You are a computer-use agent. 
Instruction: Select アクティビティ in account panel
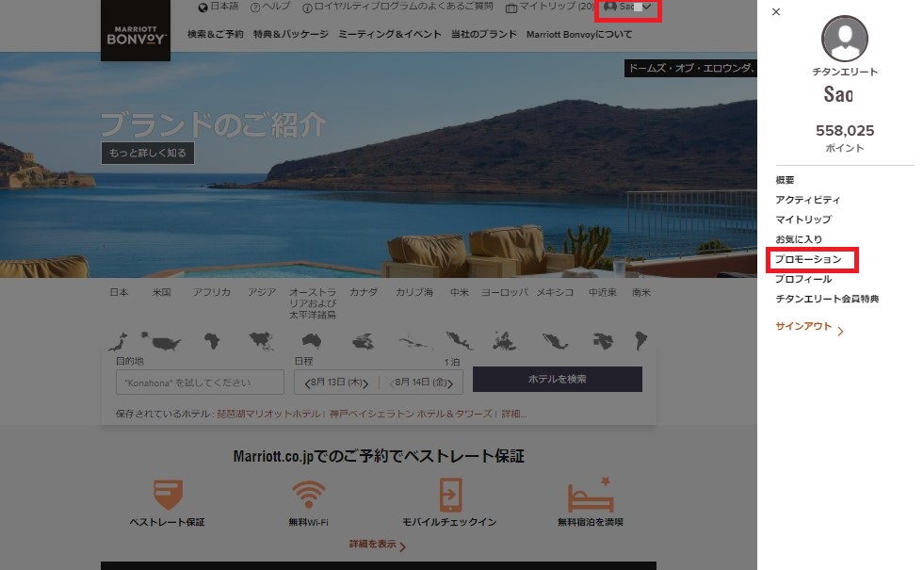(x=808, y=200)
